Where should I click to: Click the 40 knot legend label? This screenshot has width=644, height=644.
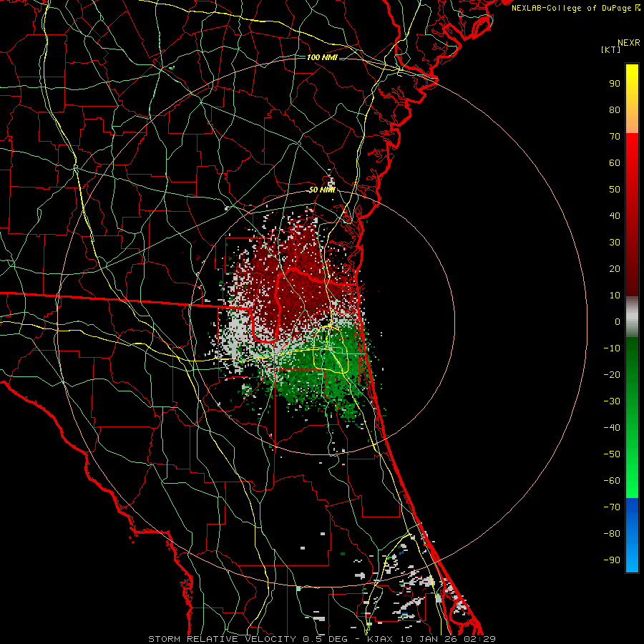(615, 216)
